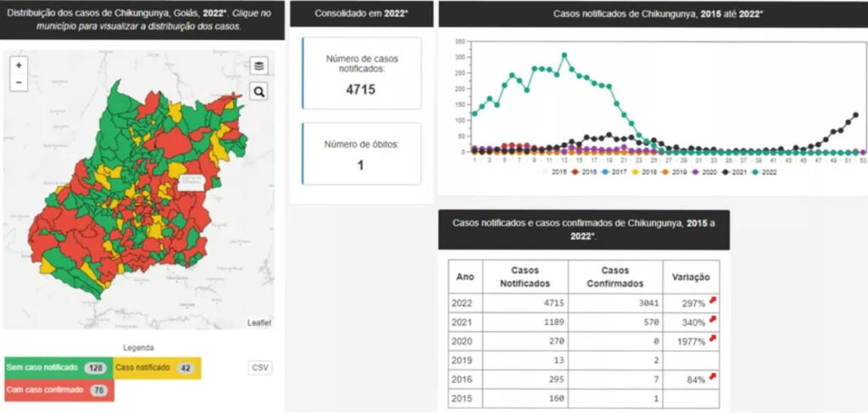The height and width of the screenshot is (413, 868).
Task: Click red arrow beside 1977% variation
Action: click(x=712, y=338)
